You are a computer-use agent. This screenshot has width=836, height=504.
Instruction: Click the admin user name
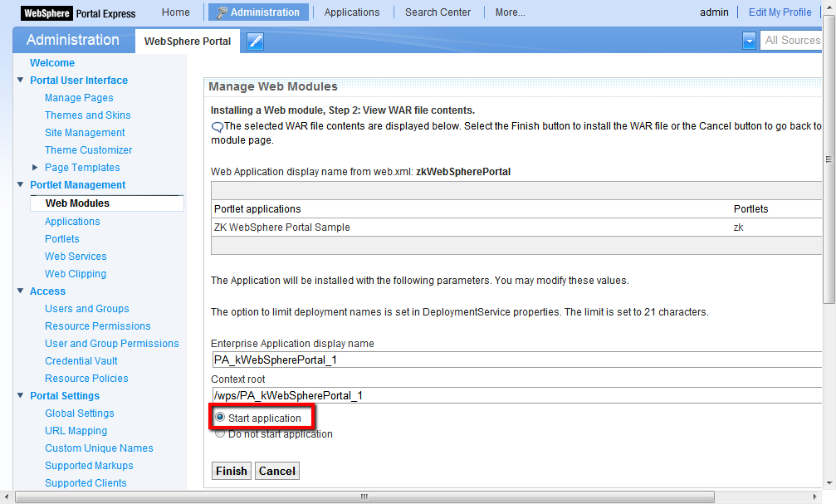(x=714, y=12)
